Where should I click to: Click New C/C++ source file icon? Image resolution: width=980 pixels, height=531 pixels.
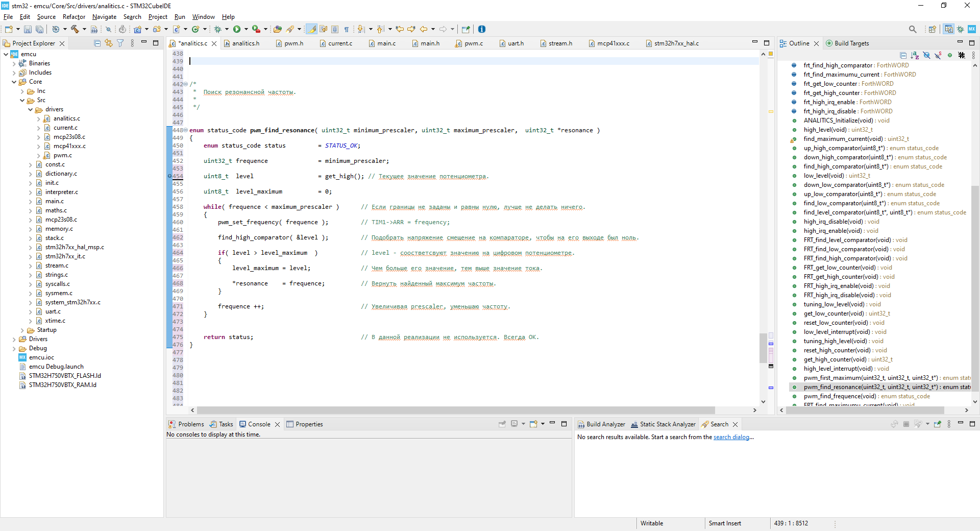176,30
